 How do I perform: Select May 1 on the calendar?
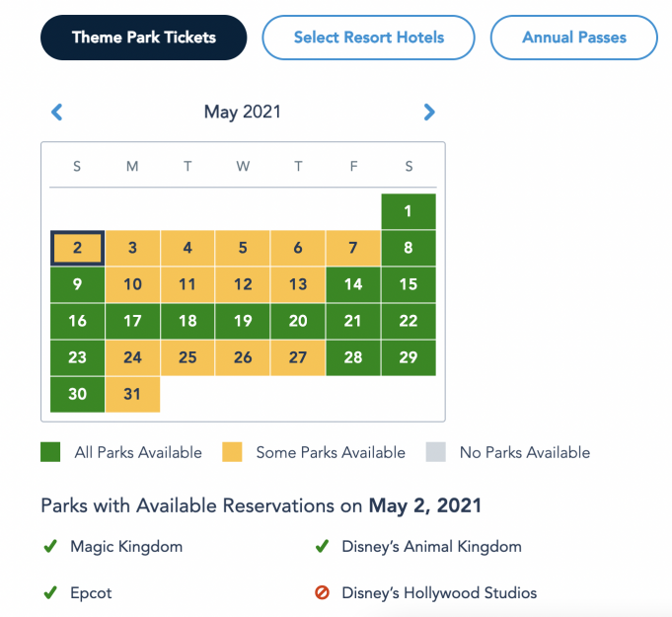point(409,211)
